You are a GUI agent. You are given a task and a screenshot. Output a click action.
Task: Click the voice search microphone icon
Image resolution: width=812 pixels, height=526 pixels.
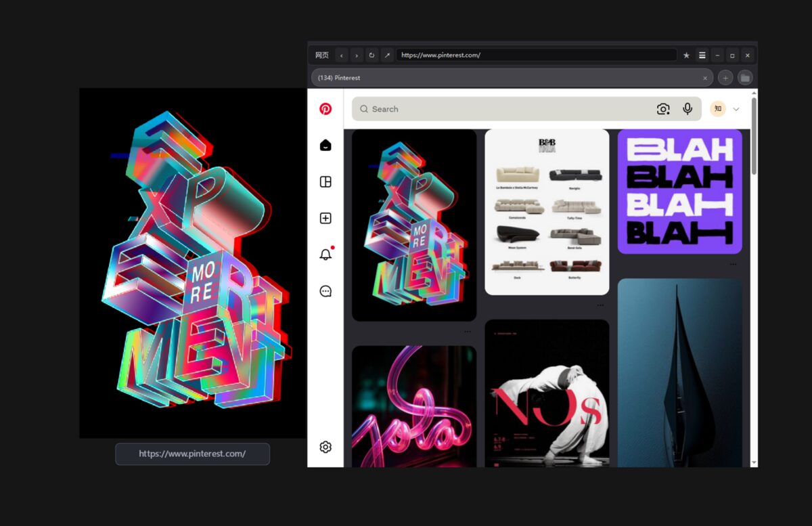click(687, 109)
